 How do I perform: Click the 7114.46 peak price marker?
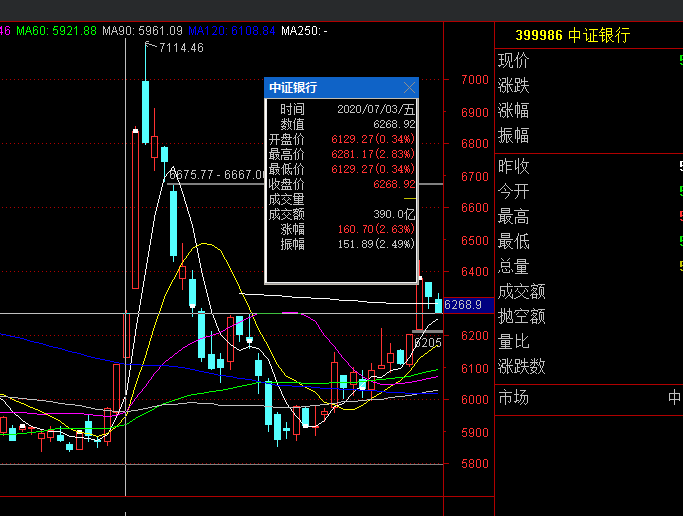[x=180, y=48]
